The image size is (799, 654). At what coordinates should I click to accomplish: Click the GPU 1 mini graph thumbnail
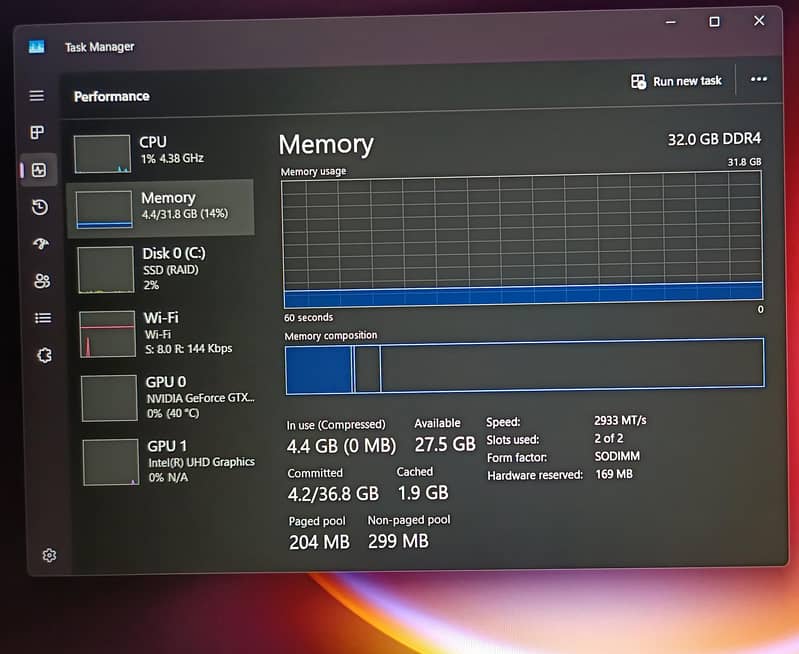click(111, 462)
